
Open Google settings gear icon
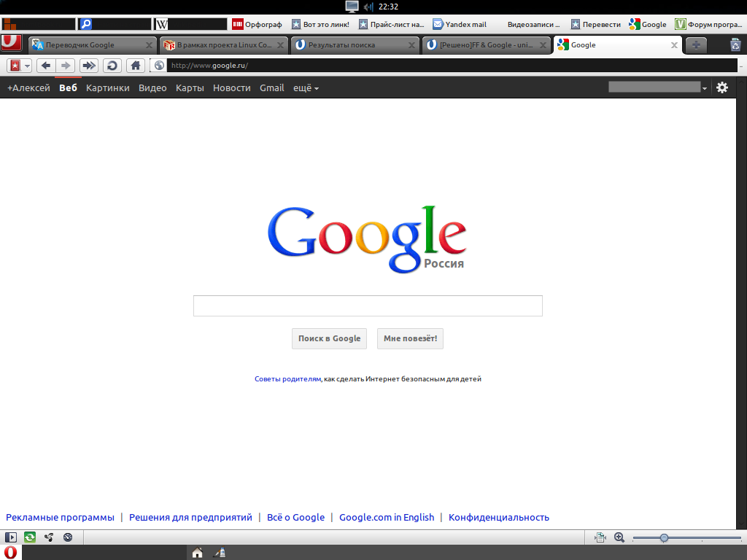pos(721,87)
